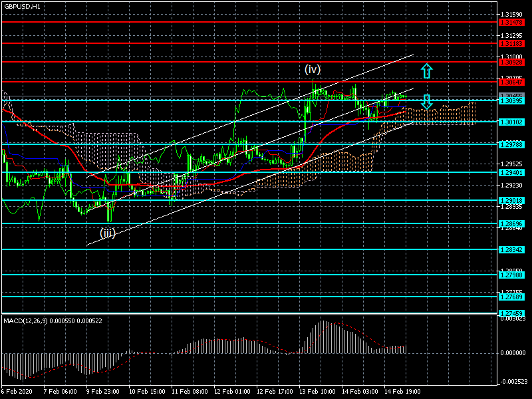Select the cyan 1.27988 level label
532x399 pixels.
pyautogui.click(x=511, y=275)
